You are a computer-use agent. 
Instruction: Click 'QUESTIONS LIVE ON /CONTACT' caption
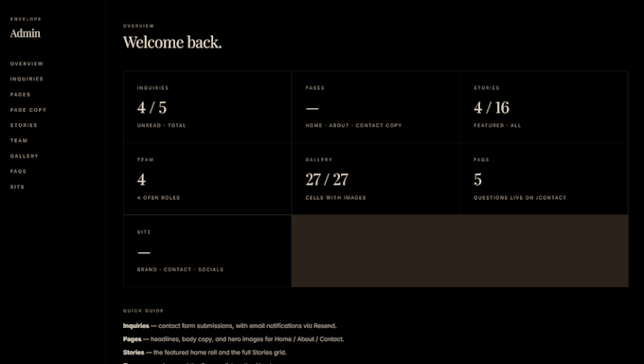(520, 198)
